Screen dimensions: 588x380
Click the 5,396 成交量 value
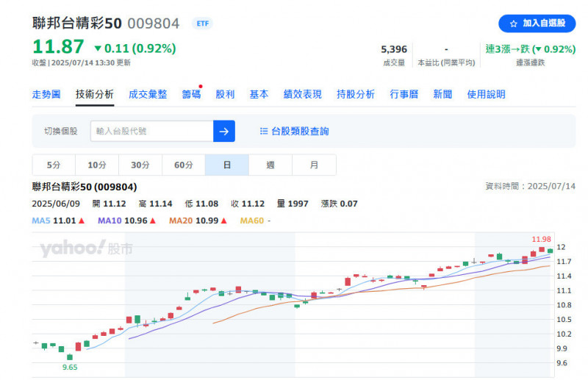[394, 49]
